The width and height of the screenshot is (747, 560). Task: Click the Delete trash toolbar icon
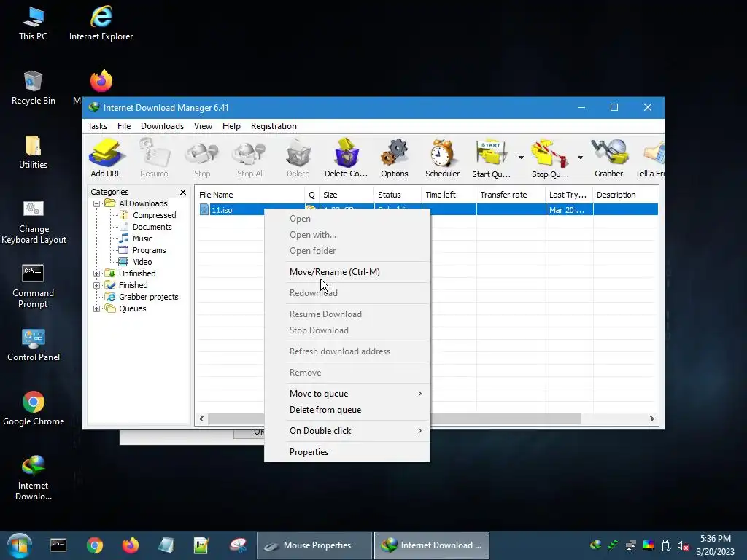[298, 157]
